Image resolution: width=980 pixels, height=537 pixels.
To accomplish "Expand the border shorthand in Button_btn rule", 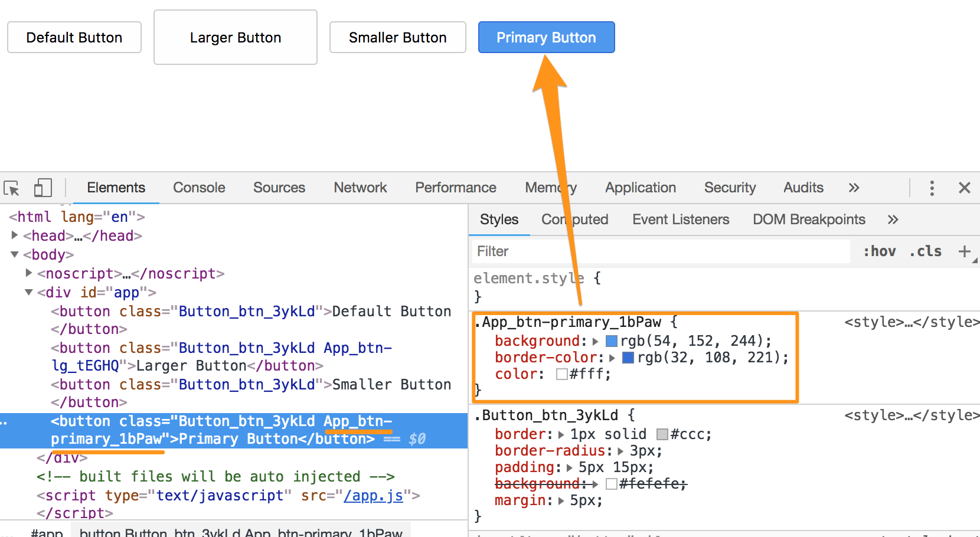I will [x=561, y=434].
